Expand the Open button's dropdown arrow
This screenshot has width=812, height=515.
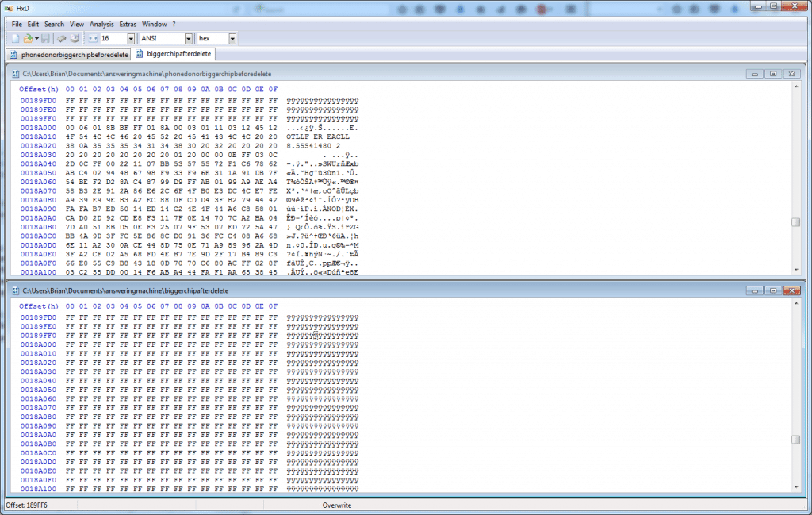point(36,38)
